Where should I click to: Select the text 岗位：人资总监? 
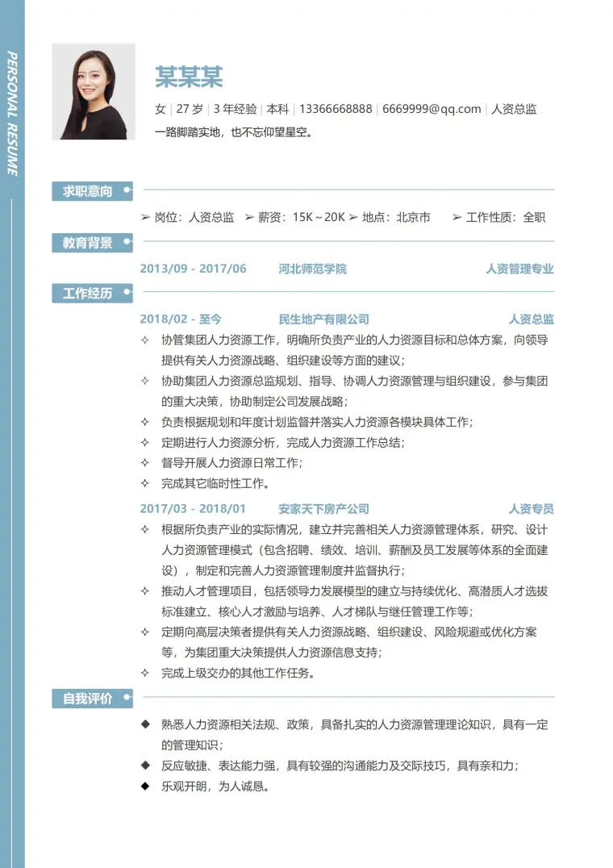coord(194,218)
